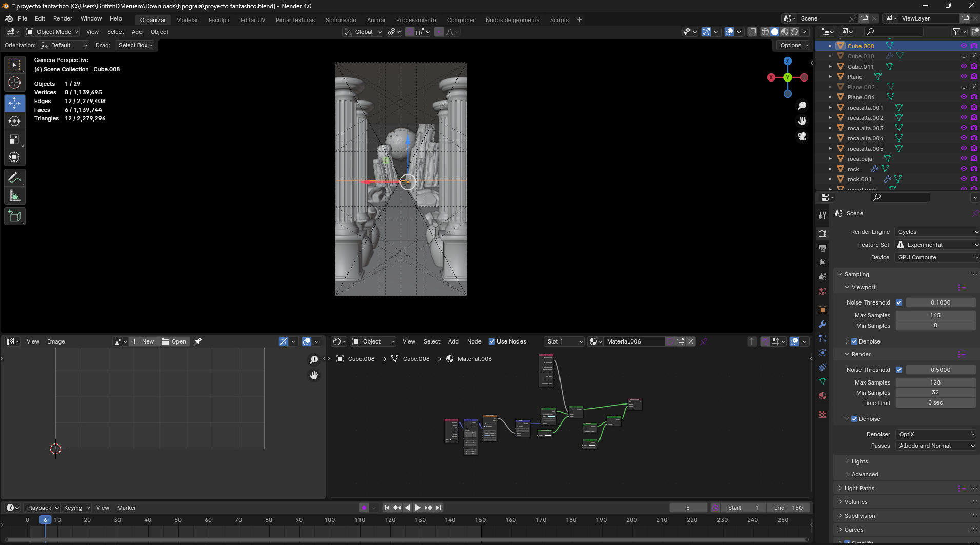Open the View Layer properties tab
This screenshot has height=545, width=980.
[823, 263]
